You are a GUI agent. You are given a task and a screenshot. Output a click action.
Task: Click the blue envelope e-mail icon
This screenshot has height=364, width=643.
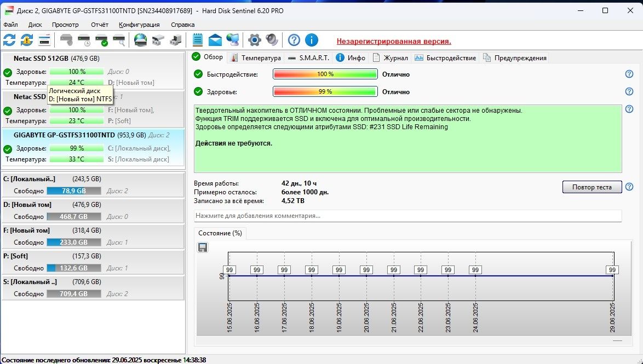[215, 40]
